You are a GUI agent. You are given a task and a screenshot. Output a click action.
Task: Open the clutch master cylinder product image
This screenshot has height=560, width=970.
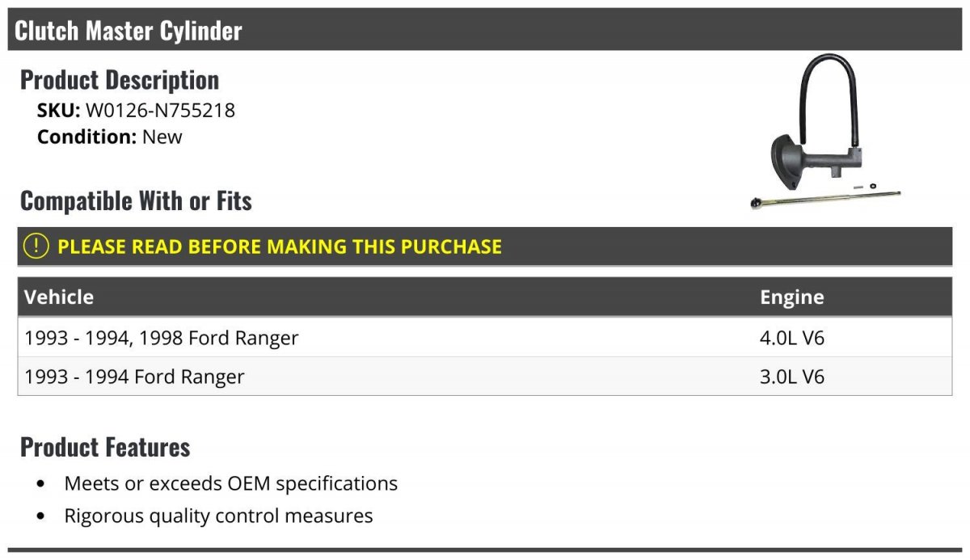(825, 133)
